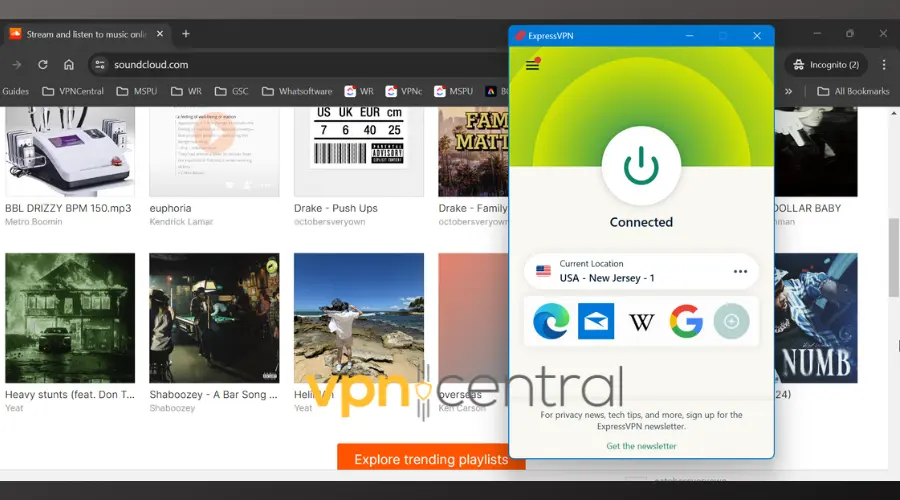This screenshot has height=500, width=900.
Task: Open All Bookmarks folder
Action: point(853,91)
